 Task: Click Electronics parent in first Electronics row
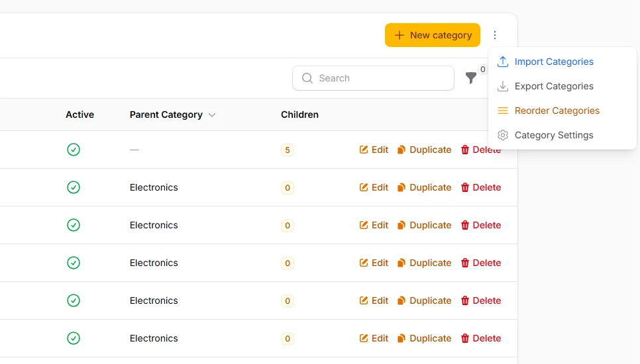pyautogui.click(x=154, y=187)
